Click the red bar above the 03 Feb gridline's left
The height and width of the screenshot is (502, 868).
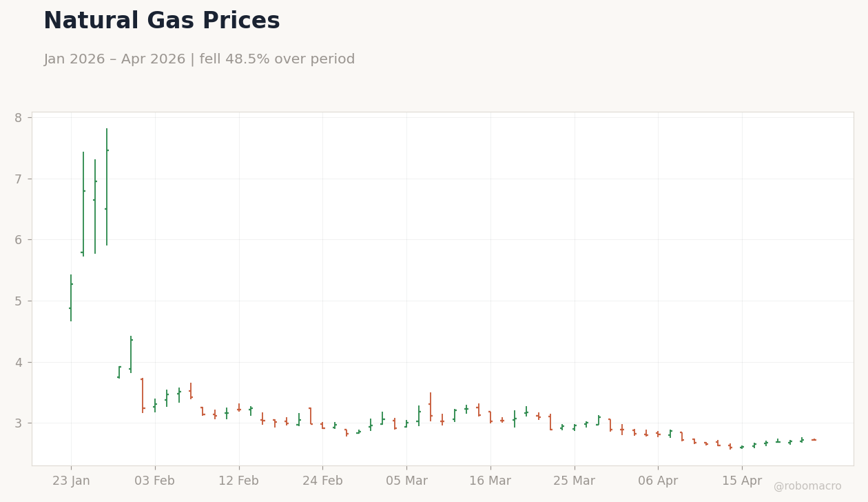tap(143, 395)
